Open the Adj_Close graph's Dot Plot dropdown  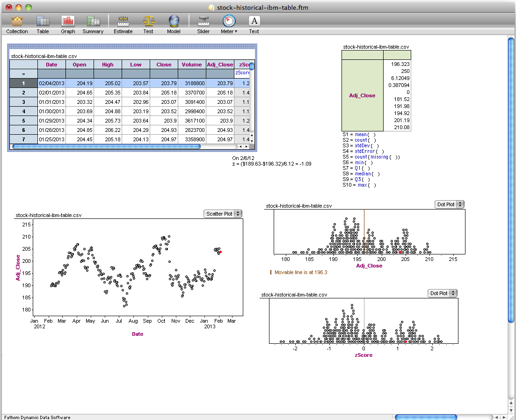[x=449, y=204]
